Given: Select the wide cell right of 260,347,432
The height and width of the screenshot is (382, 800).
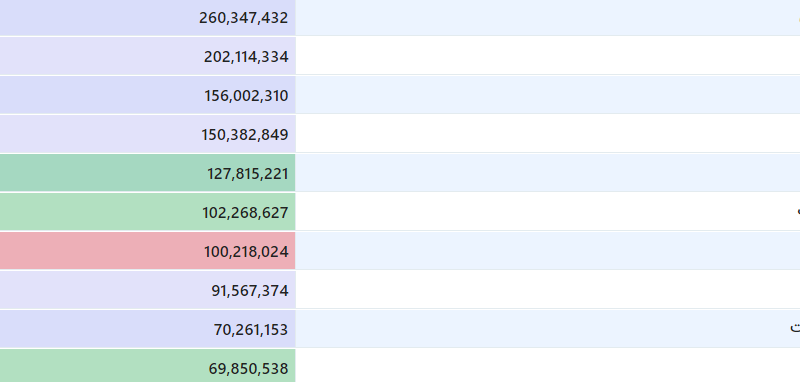Looking at the screenshot, I should [x=548, y=18].
